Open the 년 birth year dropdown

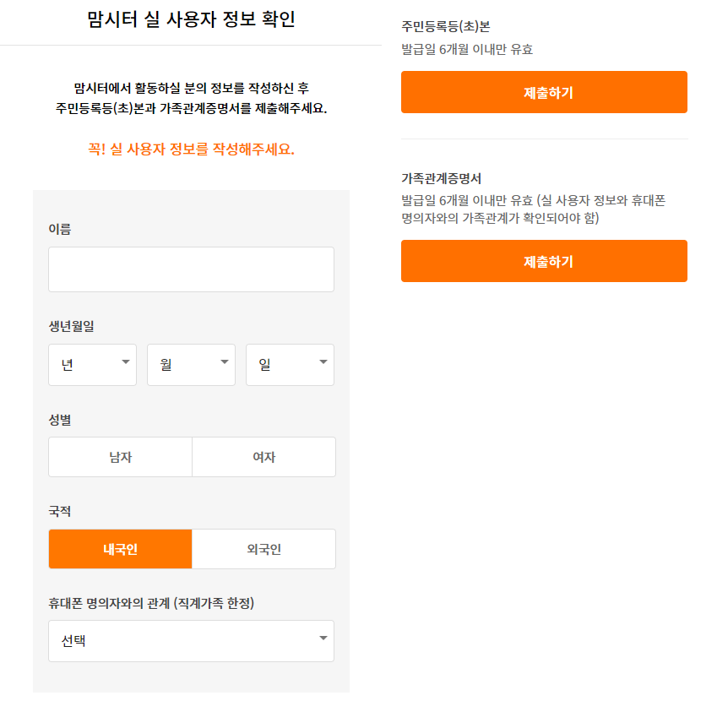point(92,365)
